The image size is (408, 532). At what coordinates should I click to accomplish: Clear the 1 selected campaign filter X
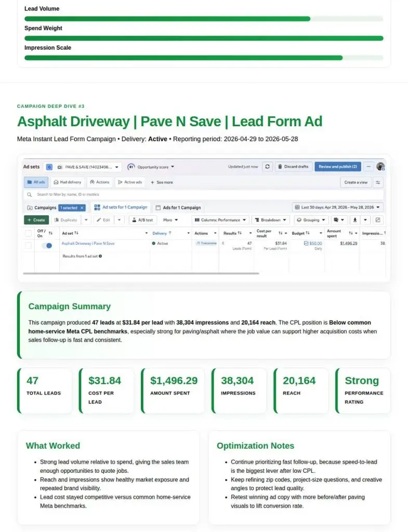point(82,208)
